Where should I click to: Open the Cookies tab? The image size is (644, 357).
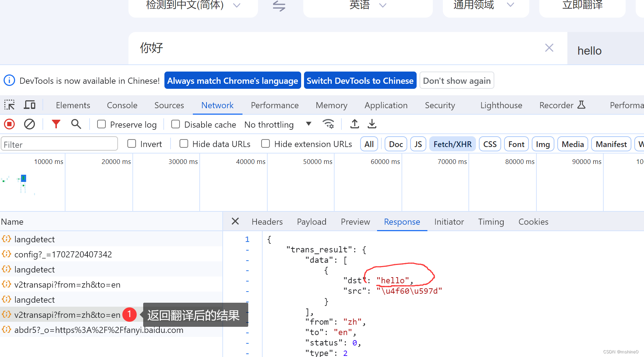[x=533, y=221]
